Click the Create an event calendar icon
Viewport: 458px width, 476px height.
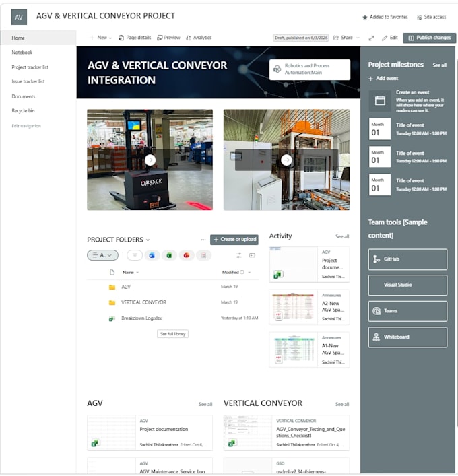click(380, 101)
